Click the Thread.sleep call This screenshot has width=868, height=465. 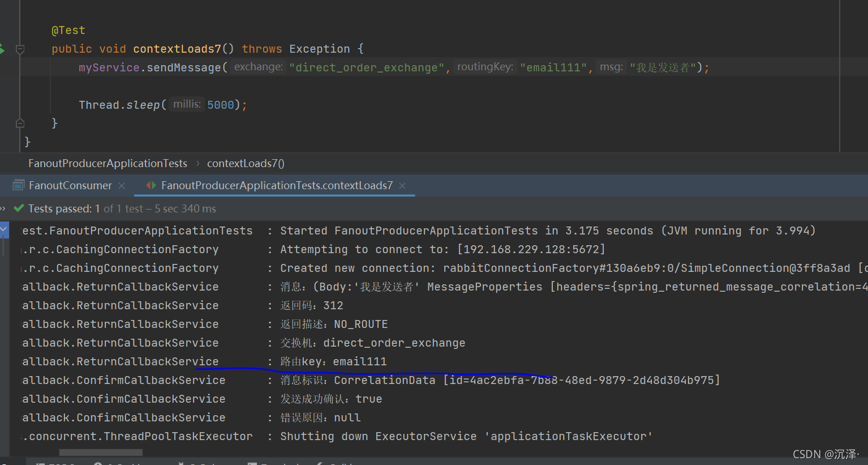pos(119,105)
